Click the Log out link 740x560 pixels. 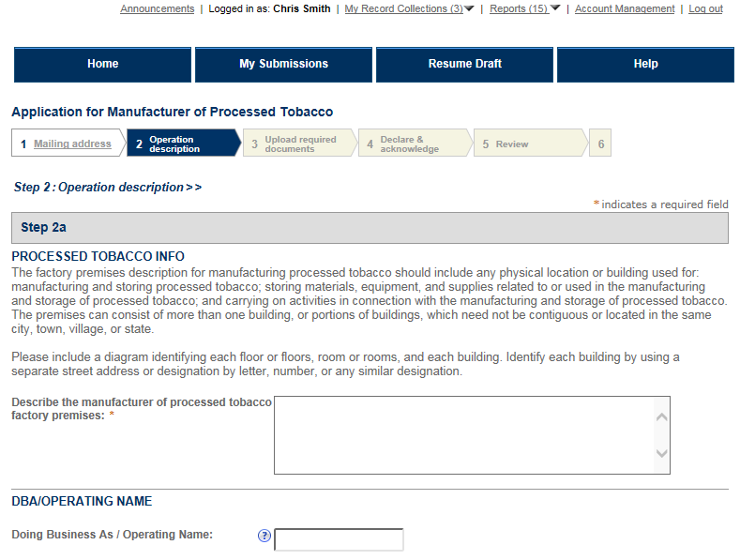pos(705,9)
